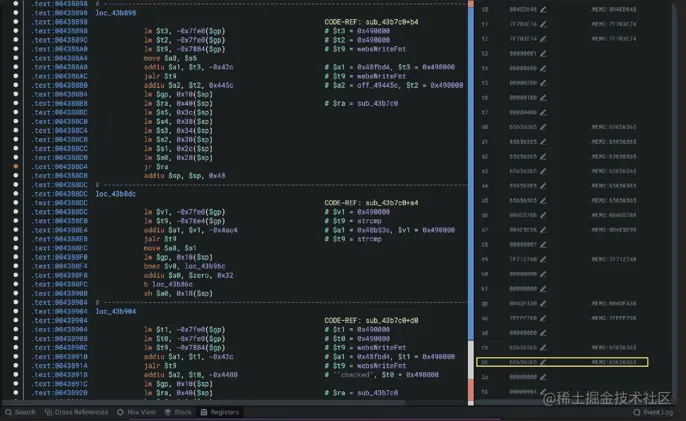Viewport: 686px width, 421px height.
Task: Click the pencil icon for register k0
Action: (x=543, y=274)
